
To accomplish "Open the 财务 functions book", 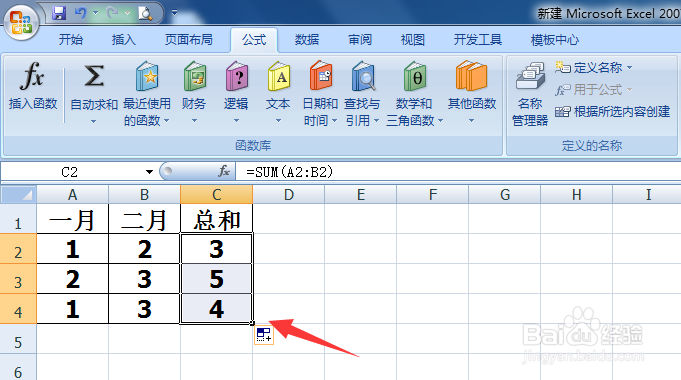I will click(x=194, y=93).
